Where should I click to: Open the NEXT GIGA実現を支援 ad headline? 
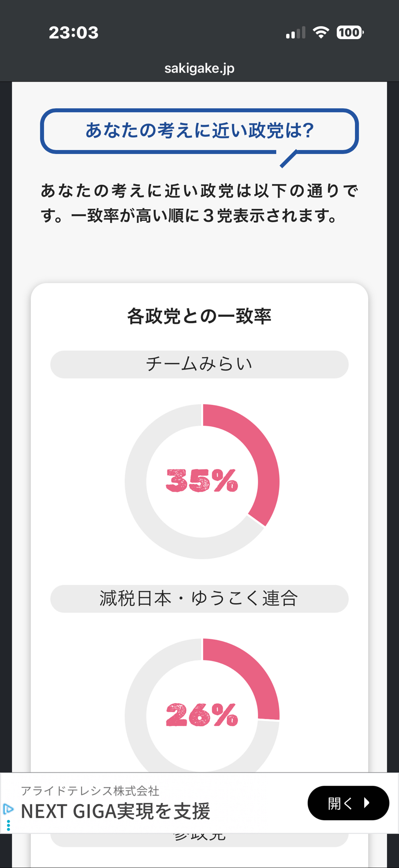(x=115, y=811)
